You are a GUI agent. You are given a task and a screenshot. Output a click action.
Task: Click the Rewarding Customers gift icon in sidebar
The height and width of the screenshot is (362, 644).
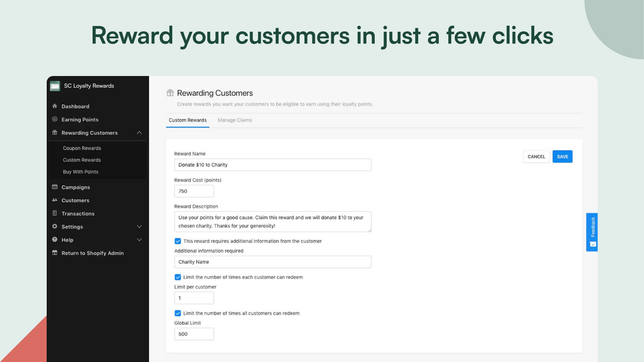55,133
